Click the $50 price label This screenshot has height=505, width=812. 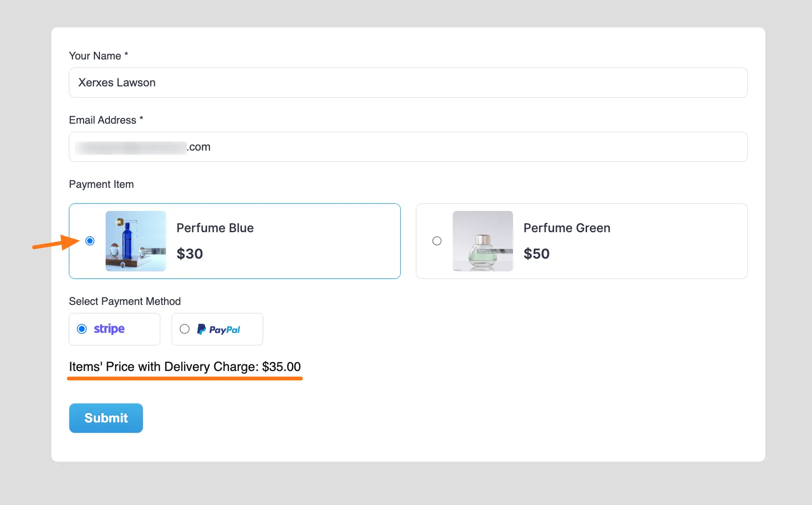(537, 254)
